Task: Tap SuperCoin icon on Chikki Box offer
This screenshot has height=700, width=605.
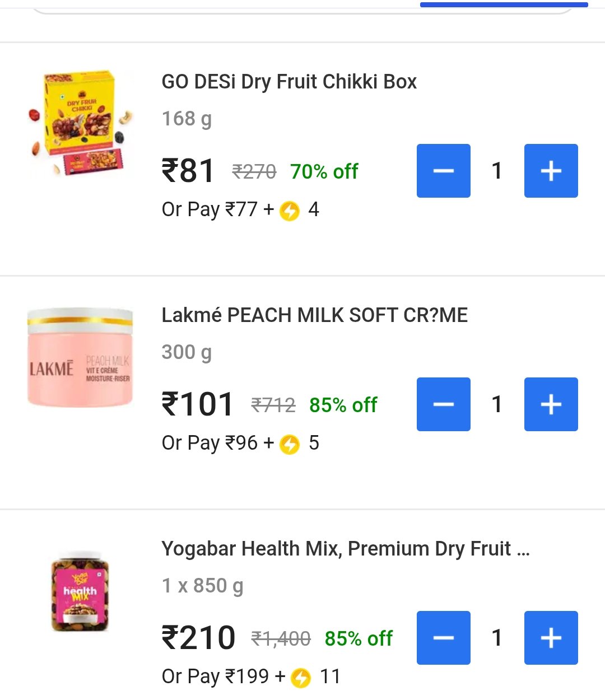Action: point(290,211)
